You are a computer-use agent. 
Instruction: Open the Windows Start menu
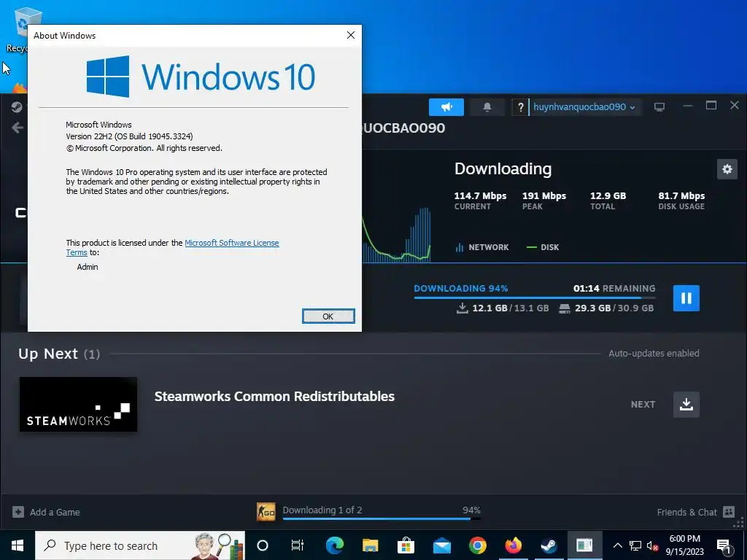point(18,545)
